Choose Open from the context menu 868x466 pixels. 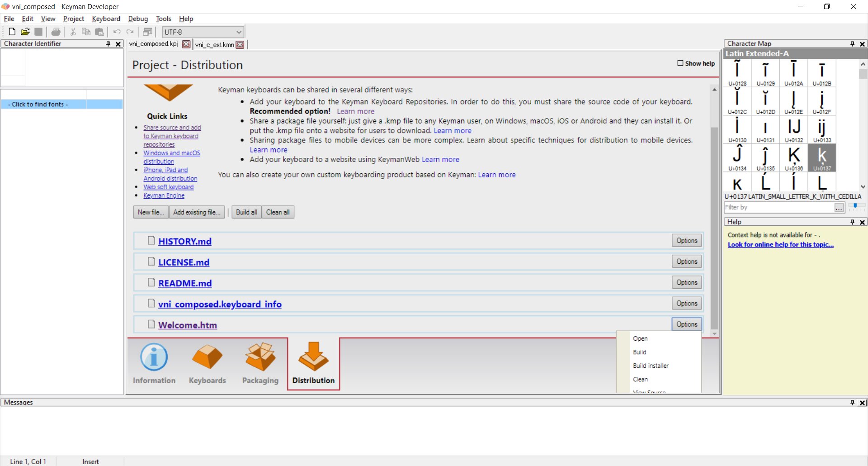(640, 338)
